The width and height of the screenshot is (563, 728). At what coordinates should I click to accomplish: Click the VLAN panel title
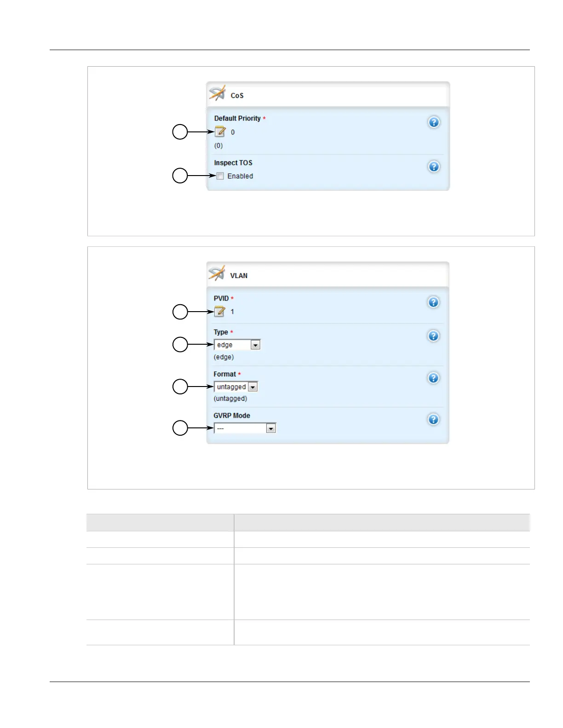pos(239,276)
